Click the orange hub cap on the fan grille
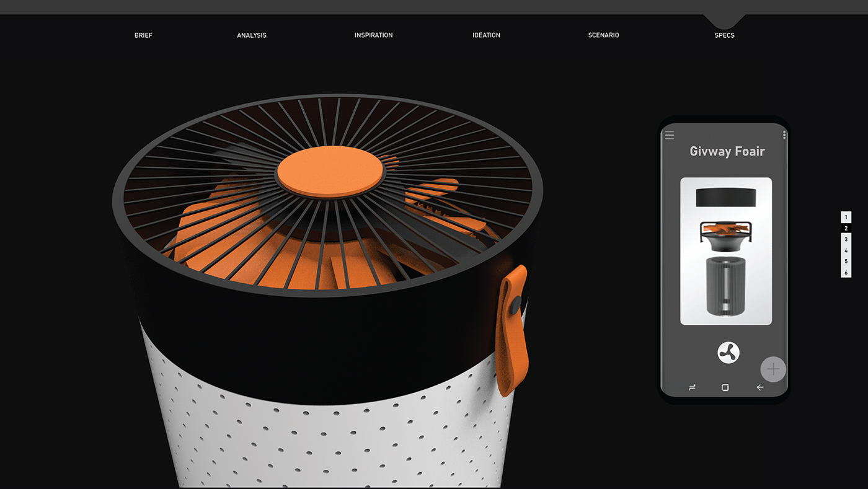Viewport: 868px width, 489px height. coord(329,170)
